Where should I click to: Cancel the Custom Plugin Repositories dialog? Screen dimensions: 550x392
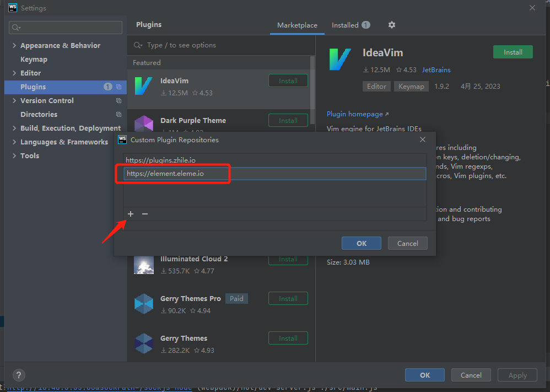tap(408, 243)
